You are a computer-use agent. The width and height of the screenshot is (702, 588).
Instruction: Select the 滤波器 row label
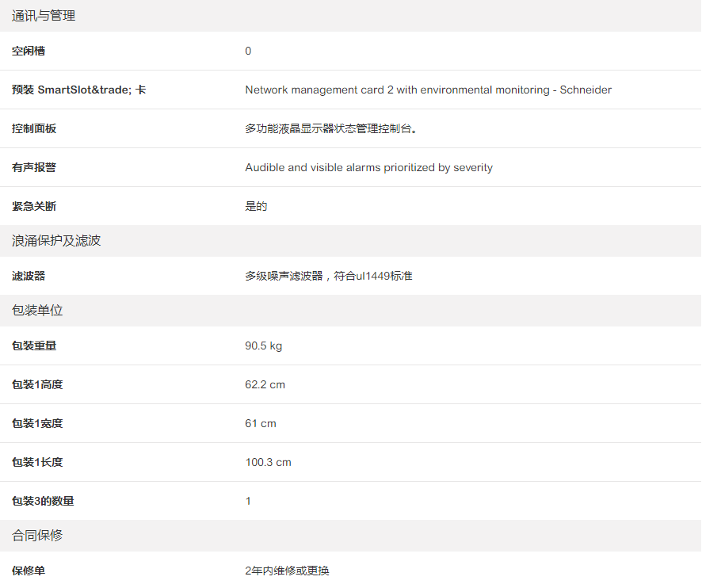[x=29, y=277]
